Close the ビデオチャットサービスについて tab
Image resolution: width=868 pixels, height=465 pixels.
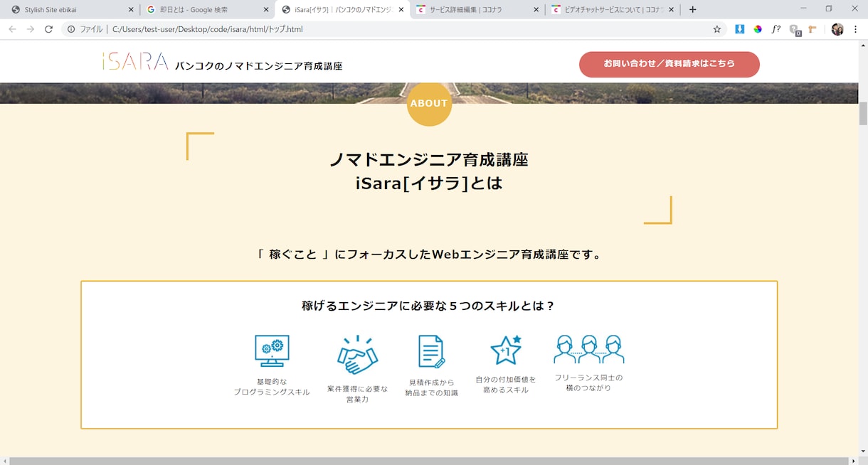671,10
